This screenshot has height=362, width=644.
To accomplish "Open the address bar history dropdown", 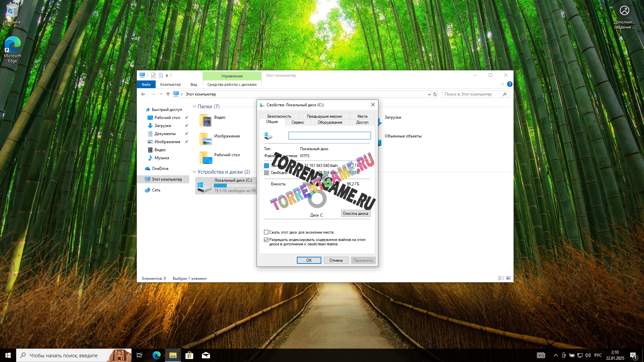I will pyautogui.click(x=429, y=94).
